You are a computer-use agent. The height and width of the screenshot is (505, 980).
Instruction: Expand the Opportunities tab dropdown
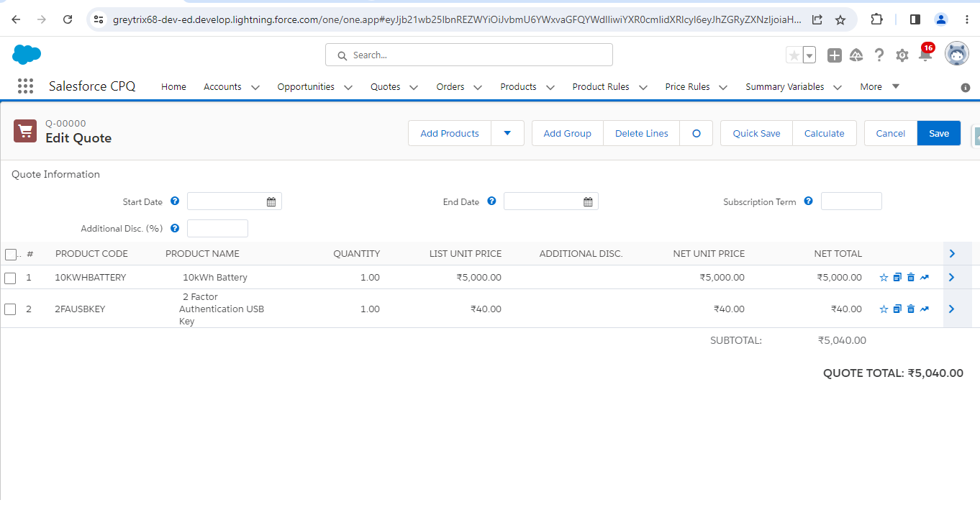(x=348, y=87)
